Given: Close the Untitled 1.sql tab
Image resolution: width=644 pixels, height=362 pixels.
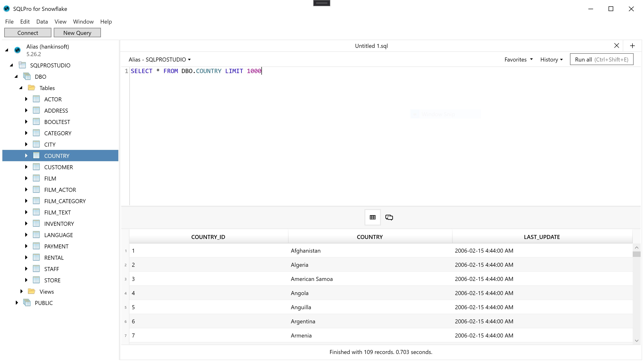Looking at the screenshot, I should pos(616,46).
